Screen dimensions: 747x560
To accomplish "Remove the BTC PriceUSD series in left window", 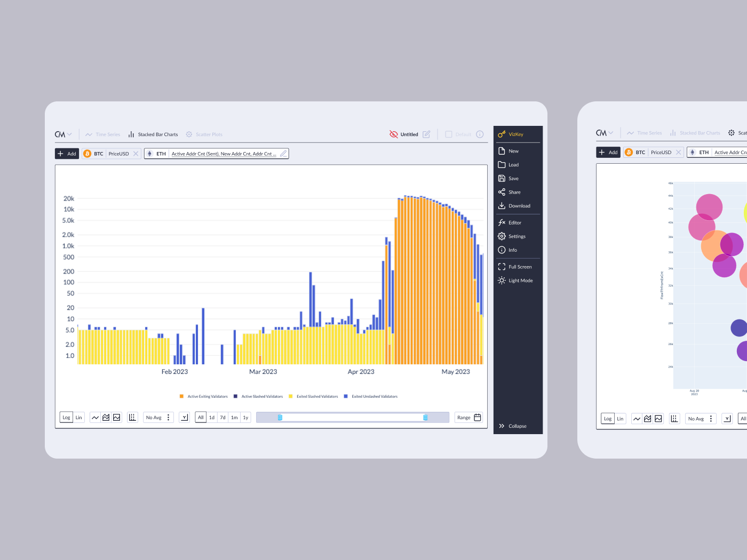I will coord(136,154).
